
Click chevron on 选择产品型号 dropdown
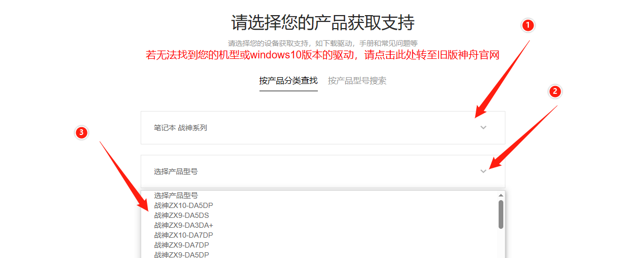pyautogui.click(x=483, y=171)
